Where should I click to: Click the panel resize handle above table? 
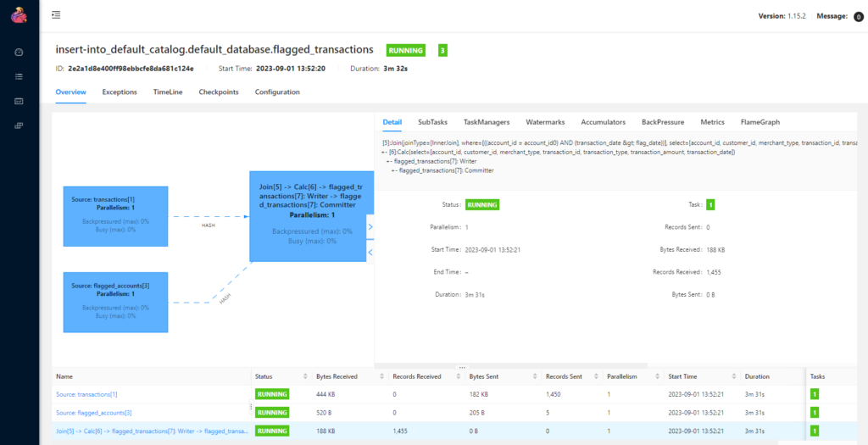tap(462, 367)
